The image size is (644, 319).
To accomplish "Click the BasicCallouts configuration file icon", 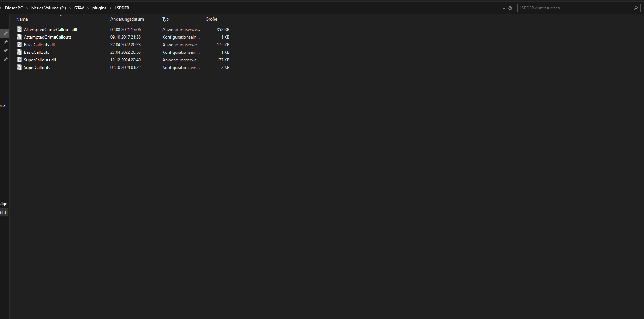I will point(19,52).
